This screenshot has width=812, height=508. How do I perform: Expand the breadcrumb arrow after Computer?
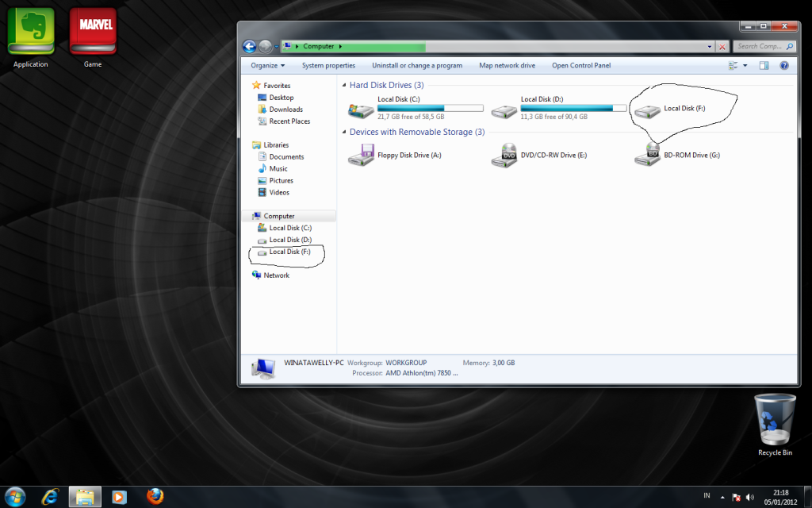pos(341,46)
